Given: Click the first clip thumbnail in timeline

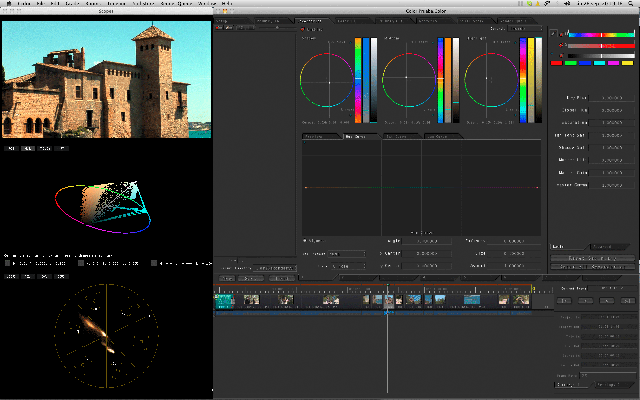Looking at the screenshot, I should pyautogui.click(x=224, y=299).
